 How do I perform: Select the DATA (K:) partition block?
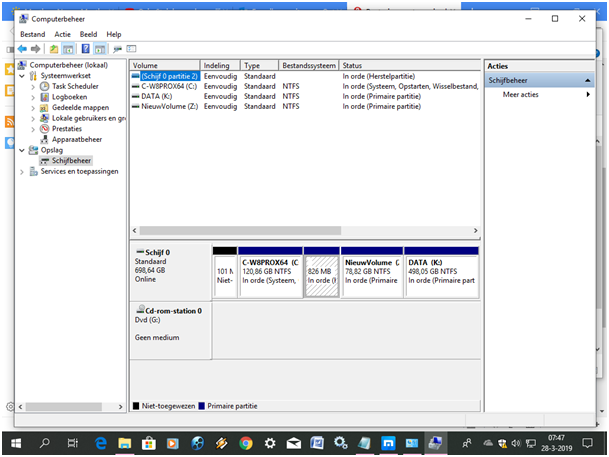441,272
